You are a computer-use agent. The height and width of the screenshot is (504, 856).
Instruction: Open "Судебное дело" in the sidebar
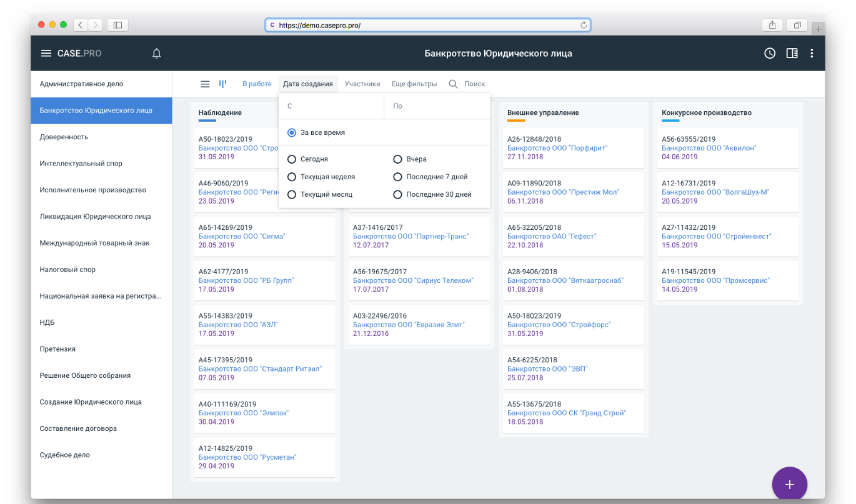click(x=65, y=455)
